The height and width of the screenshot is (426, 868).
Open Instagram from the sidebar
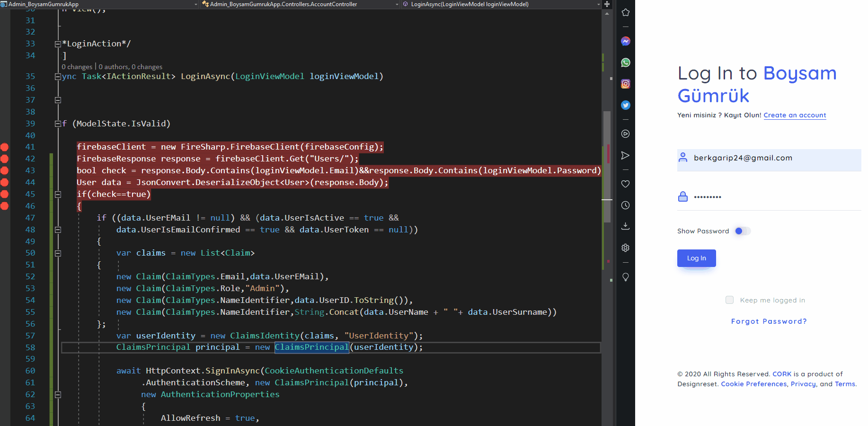625,83
